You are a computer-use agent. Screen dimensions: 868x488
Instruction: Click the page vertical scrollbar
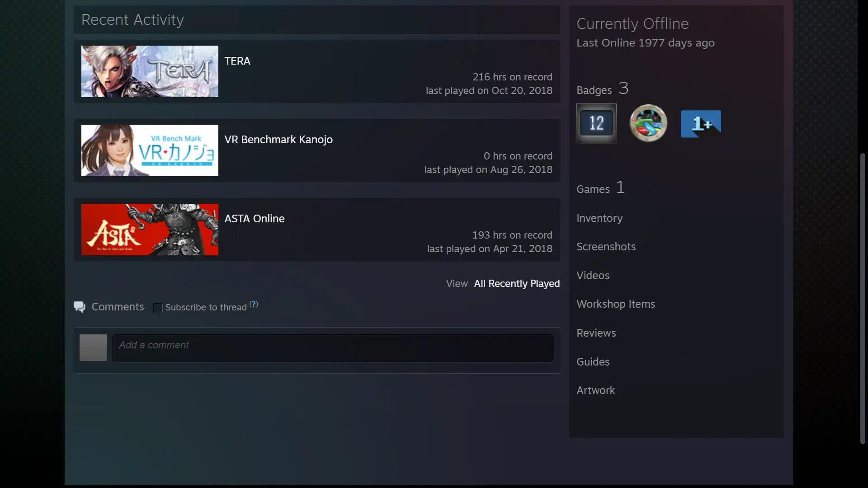coord(863,298)
